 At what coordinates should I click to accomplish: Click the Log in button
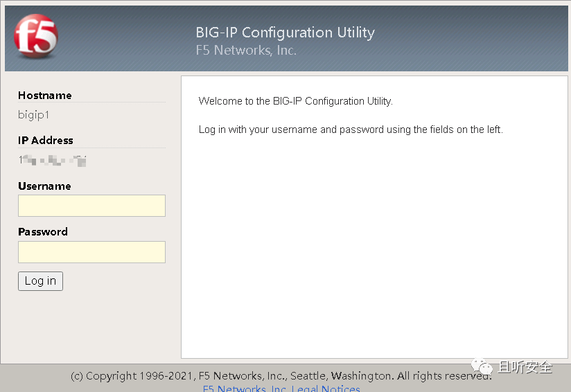click(x=40, y=281)
